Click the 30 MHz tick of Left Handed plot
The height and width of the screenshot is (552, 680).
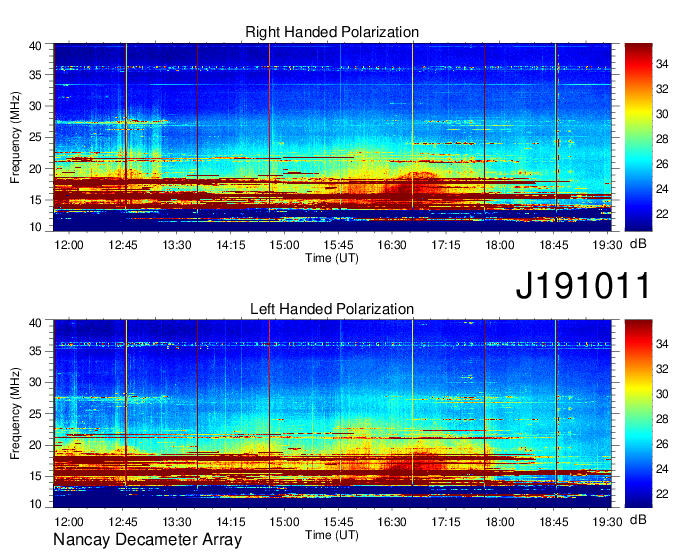click(35, 383)
